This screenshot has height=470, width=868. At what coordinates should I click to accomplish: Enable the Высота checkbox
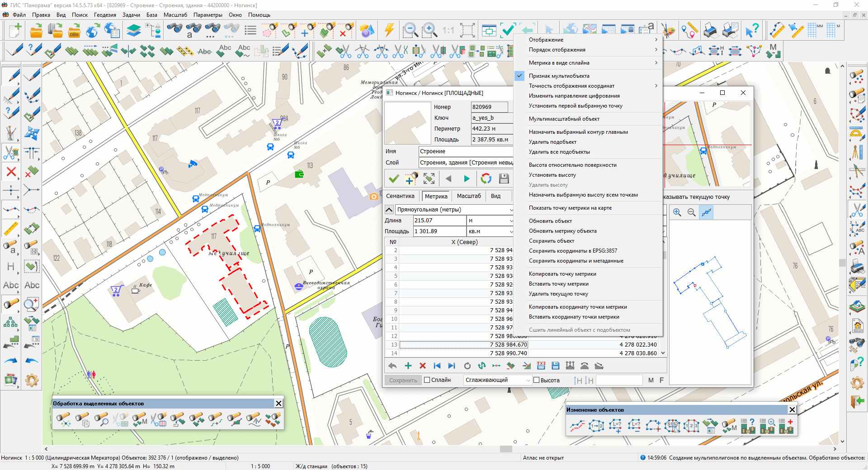[537, 380]
